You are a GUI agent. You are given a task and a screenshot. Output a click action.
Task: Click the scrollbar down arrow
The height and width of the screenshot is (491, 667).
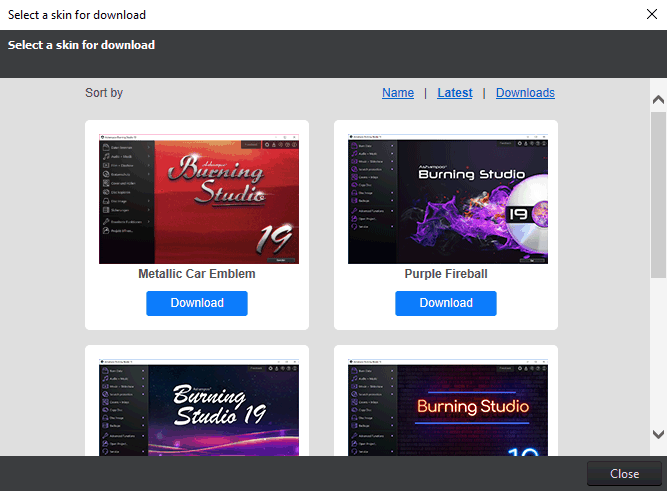[x=658, y=434]
